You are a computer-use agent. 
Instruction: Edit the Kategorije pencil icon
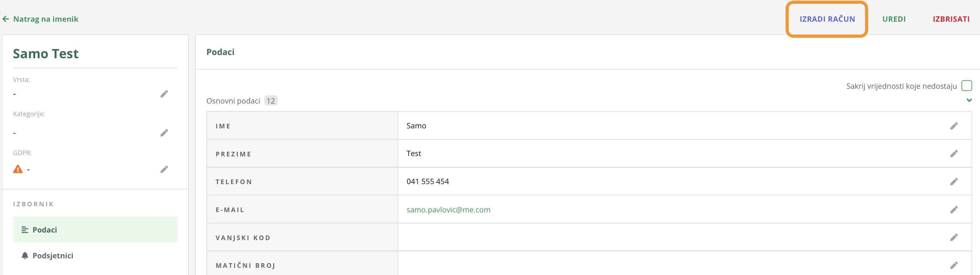click(164, 133)
